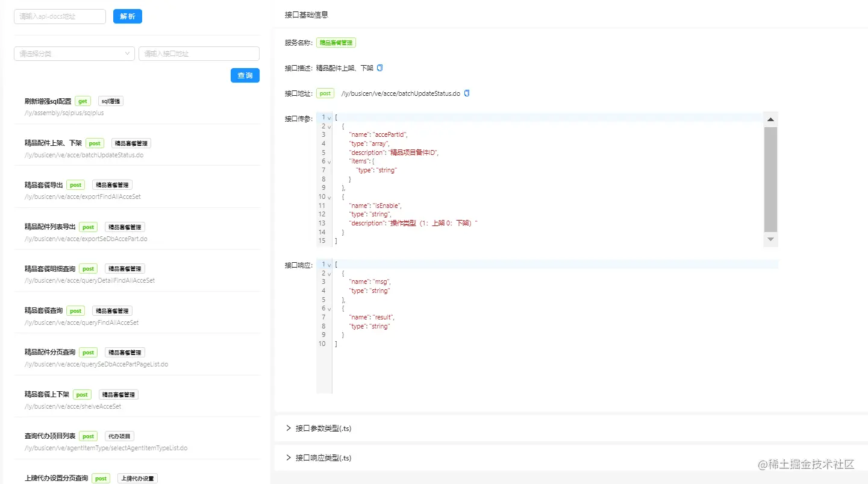This screenshot has height=484, width=868.
Task: Click the get tag on 刷新增强sql配置 row
Action: click(83, 101)
